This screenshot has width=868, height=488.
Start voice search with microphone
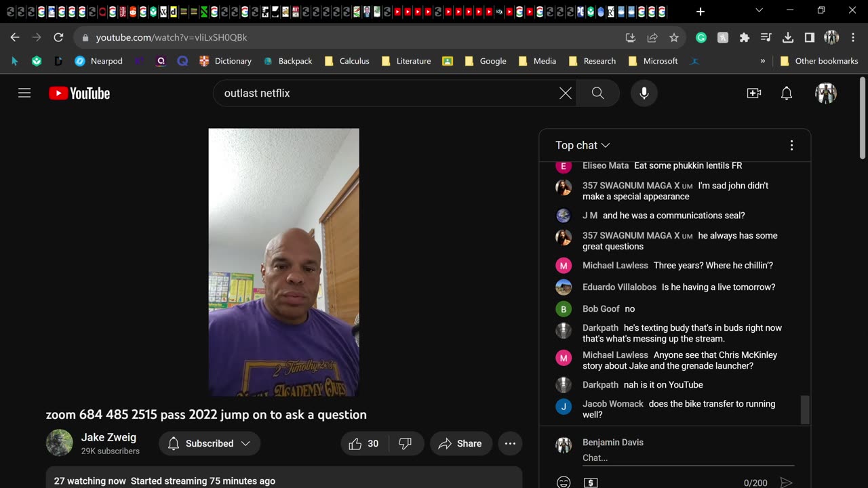click(x=644, y=93)
